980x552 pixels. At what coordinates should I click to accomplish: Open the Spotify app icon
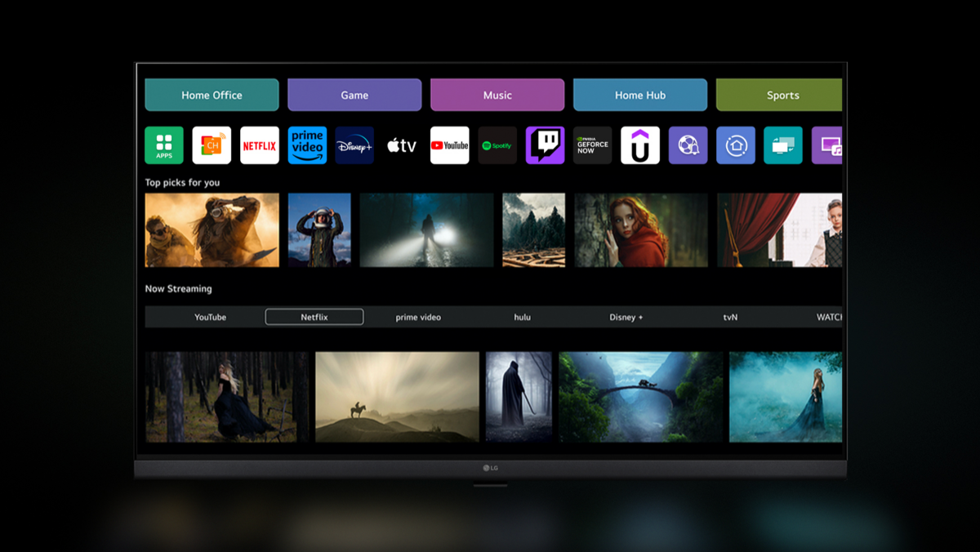[x=497, y=145]
